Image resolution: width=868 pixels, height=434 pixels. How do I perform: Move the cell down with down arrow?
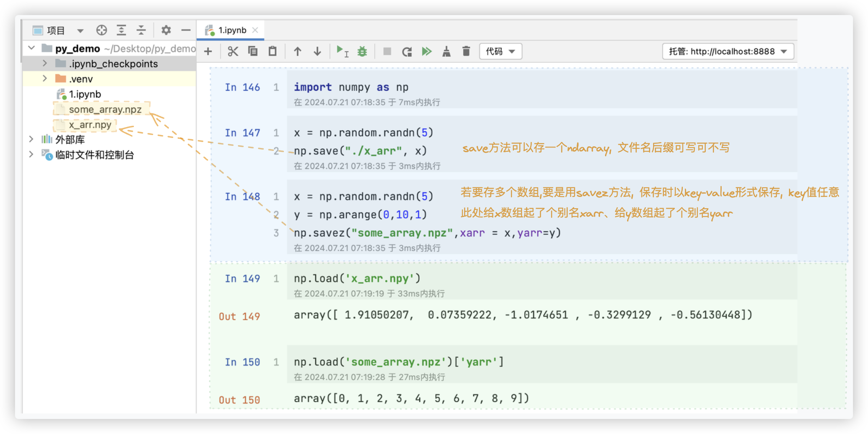(317, 51)
